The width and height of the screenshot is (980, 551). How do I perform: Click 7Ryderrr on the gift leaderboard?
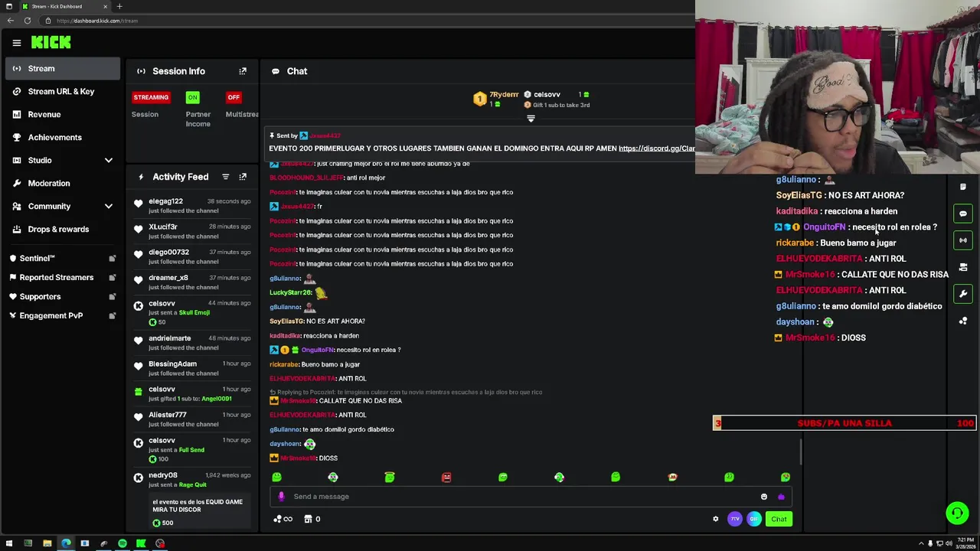pyautogui.click(x=504, y=94)
